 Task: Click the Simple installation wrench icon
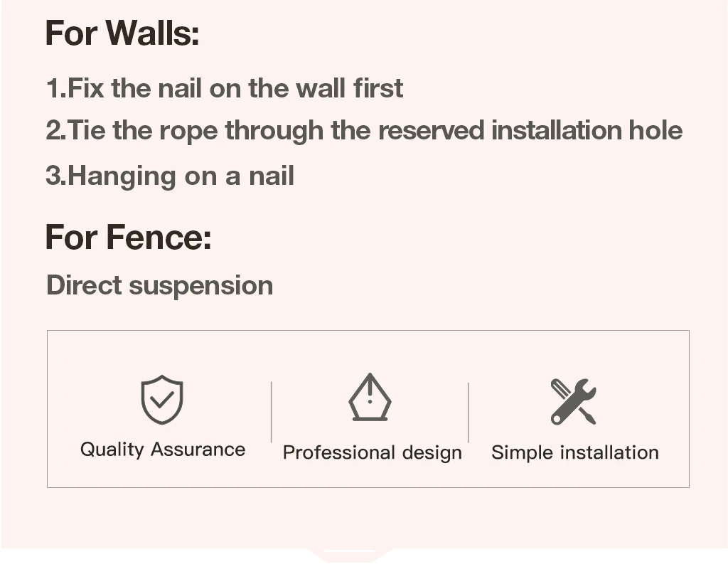tap(573, 400)
